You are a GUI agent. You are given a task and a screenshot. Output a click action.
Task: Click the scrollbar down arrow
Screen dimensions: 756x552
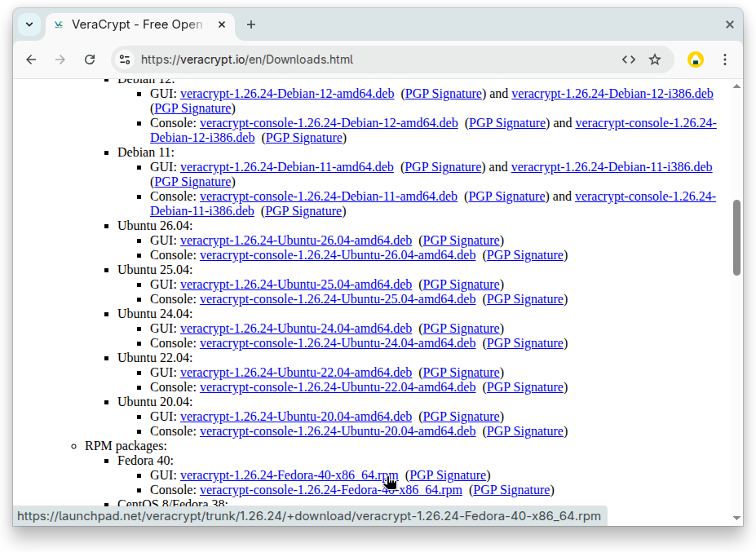(x=736, y=518)
